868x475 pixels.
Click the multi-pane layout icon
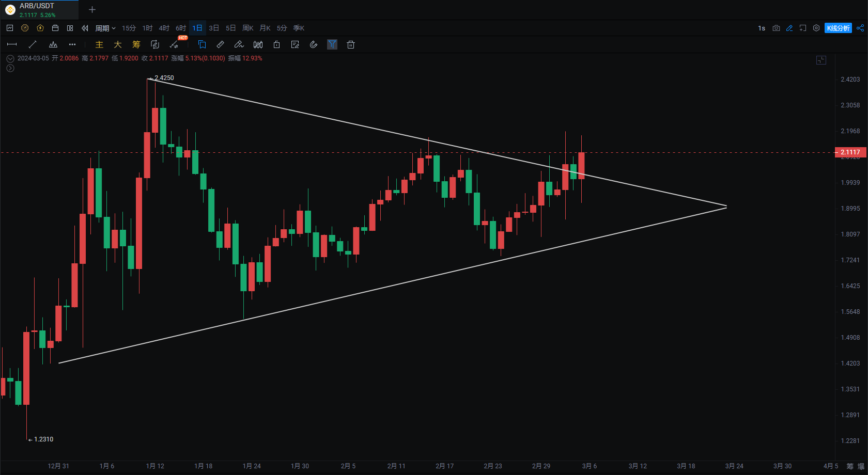(70, 28)
